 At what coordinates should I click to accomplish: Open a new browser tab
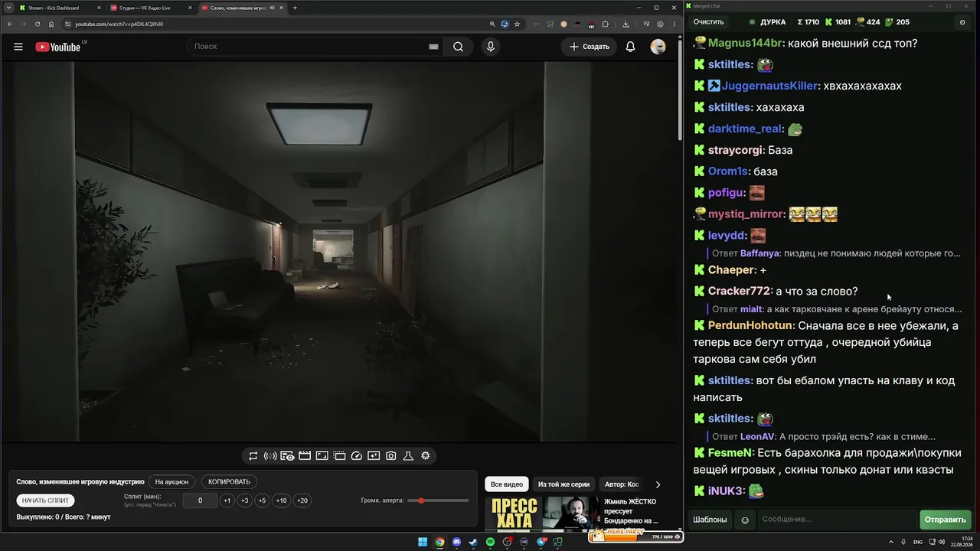pyautogui.click(x=295, y=8)
